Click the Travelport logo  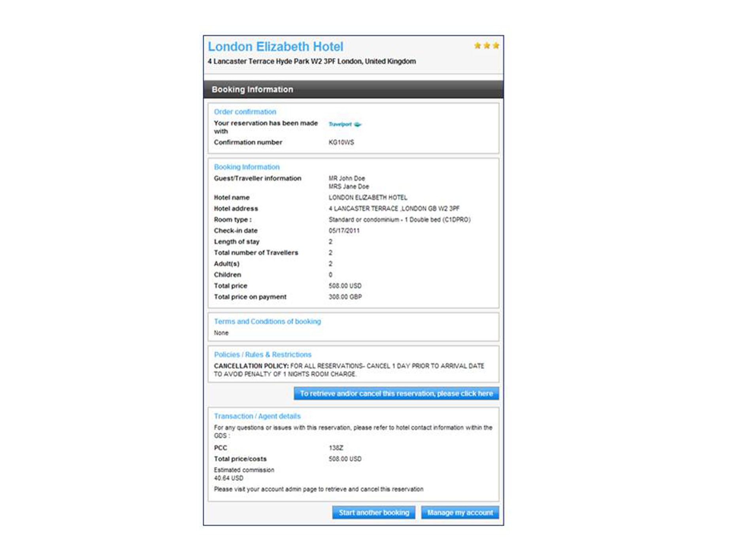345,124
